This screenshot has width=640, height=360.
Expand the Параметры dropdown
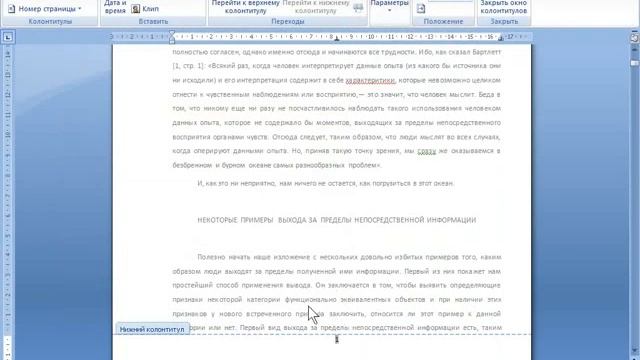pos(389,7)
